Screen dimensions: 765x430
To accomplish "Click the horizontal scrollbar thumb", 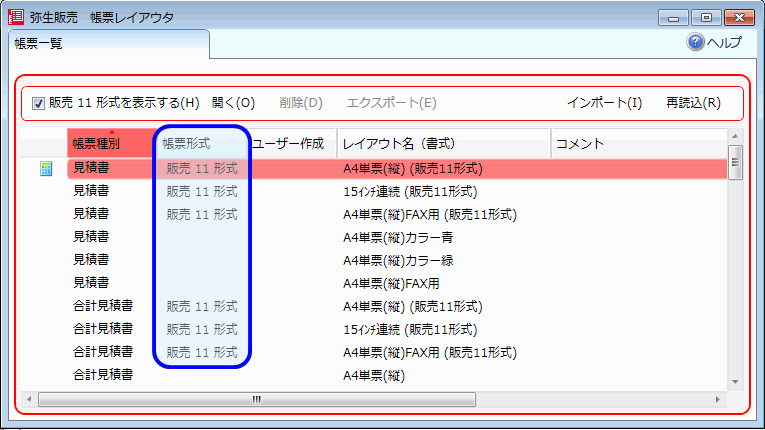I will tap(257, 400).
